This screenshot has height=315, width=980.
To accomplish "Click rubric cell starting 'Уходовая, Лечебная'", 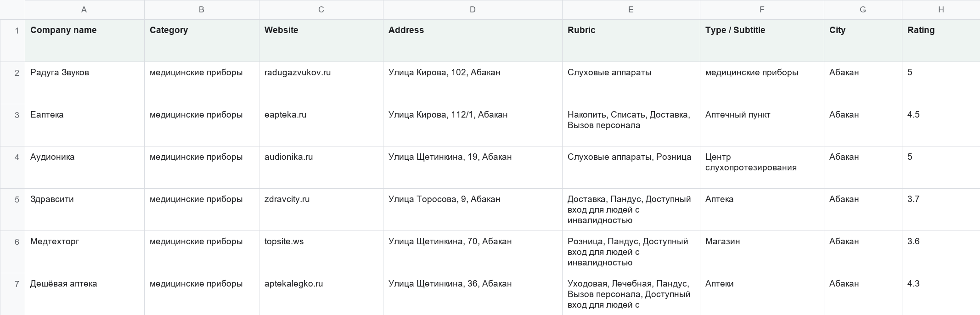I will tap(631, 294).
